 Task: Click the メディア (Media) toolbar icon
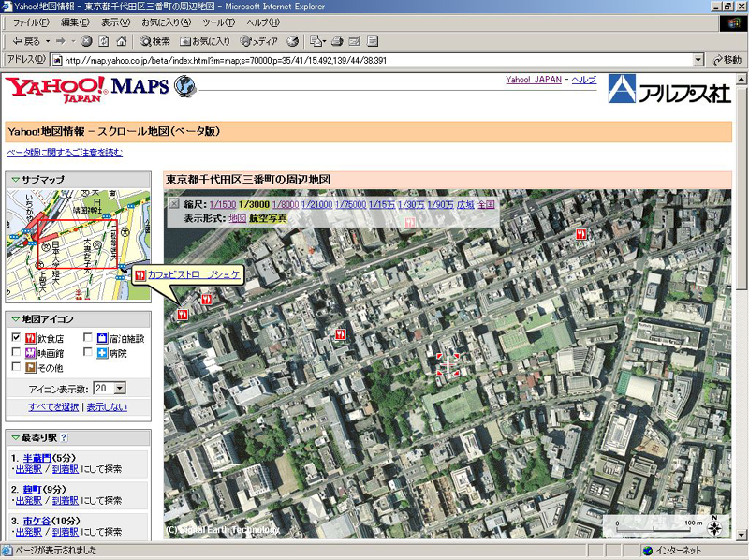[x=255, y=40]
